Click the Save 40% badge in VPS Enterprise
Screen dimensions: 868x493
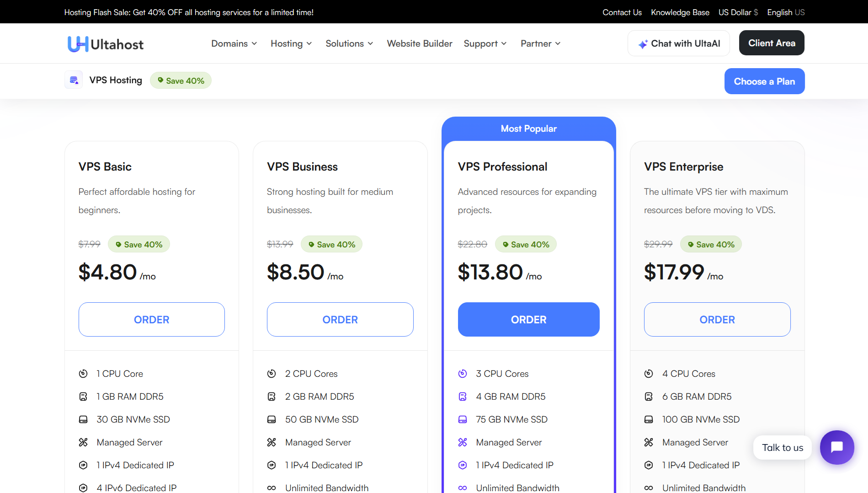point(711,244)
